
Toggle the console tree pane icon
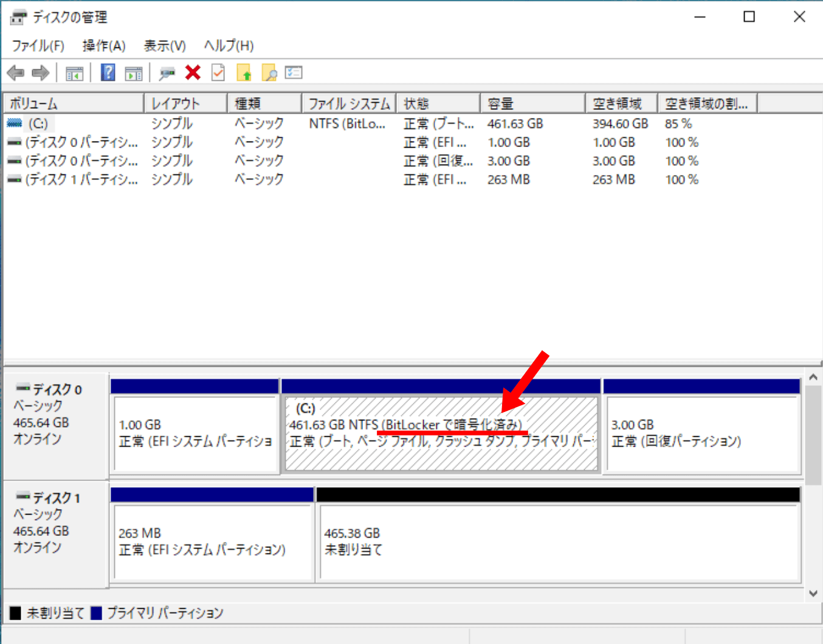[x=74, y=74]
